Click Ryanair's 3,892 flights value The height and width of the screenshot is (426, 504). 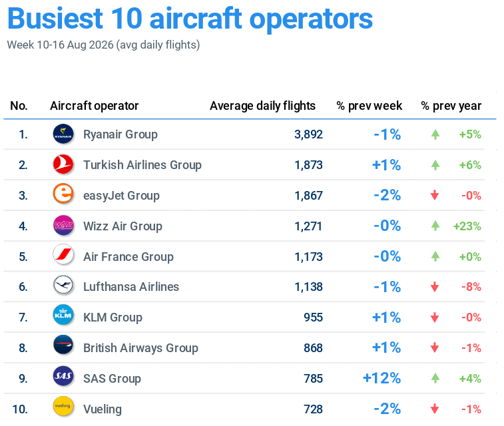308,134
